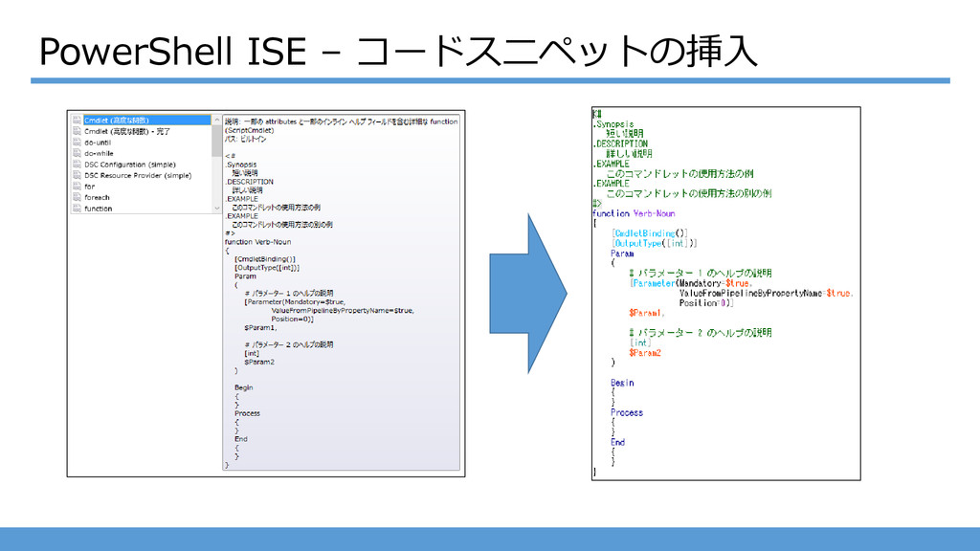
Task: Click snippet icon beside selected Cmdlet (高度な関数) entry
Action: point(77,120)
